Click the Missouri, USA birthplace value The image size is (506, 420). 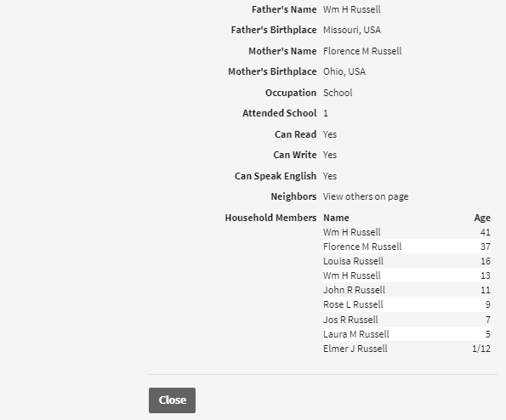pos(352,30)
